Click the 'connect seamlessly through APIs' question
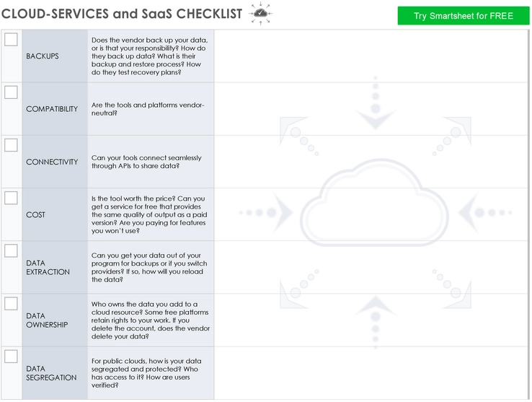The width and height of the screenshot is (532, 402). click(x=146, y=162)
